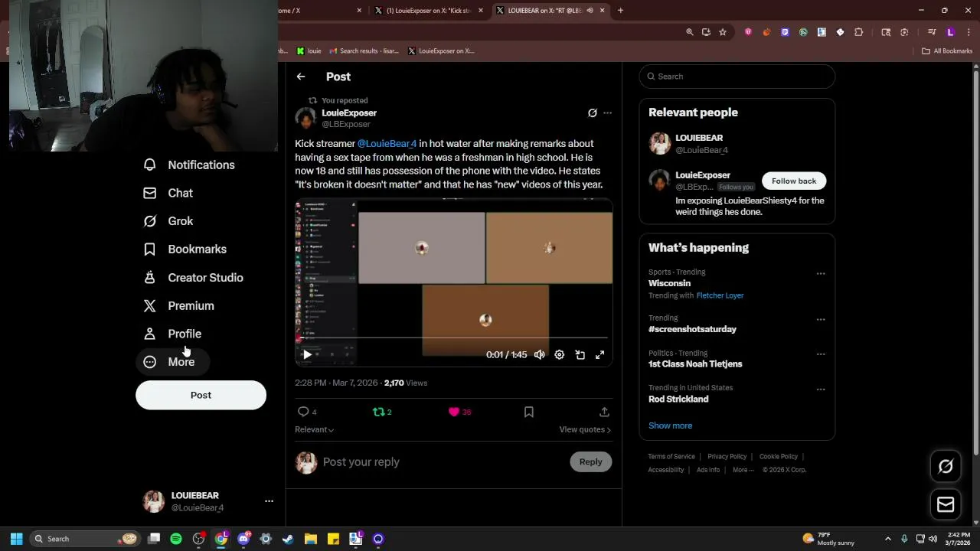Open zoom magnifier in address bar
Image resolution: width=980 pixels, height=551 pixels.
coord(689,32)
